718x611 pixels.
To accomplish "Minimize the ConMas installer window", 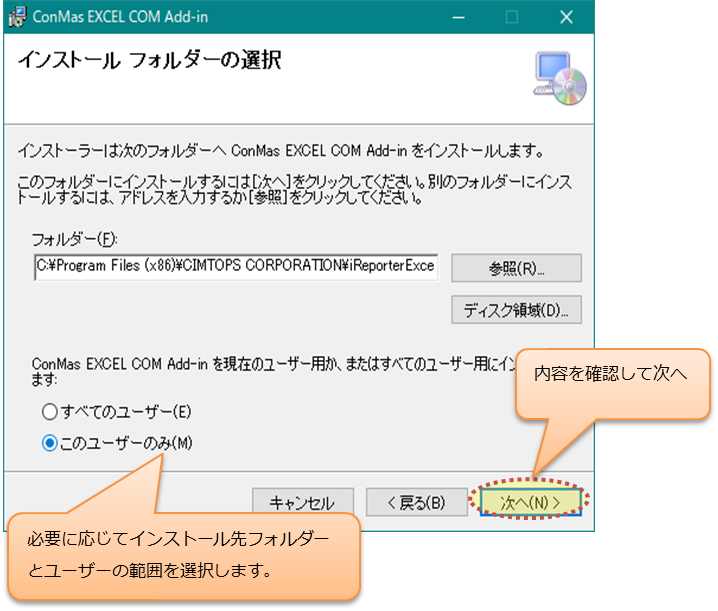I will pos(458,17).
